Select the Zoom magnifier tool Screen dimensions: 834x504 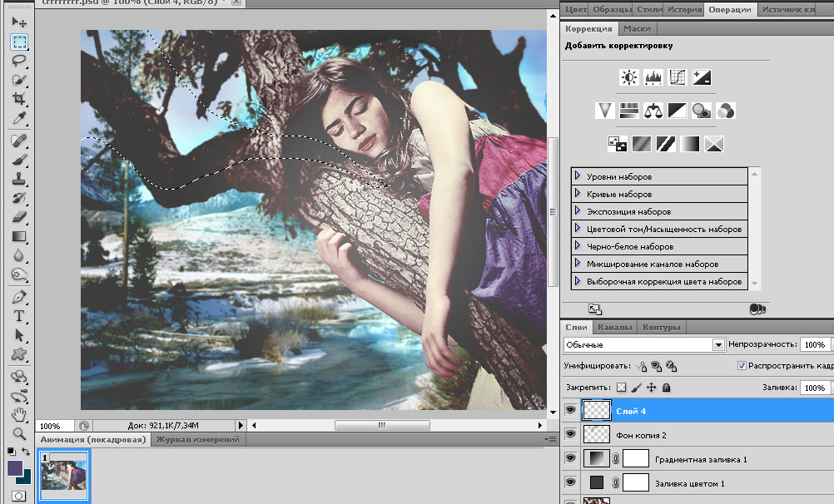coord(18,433)
